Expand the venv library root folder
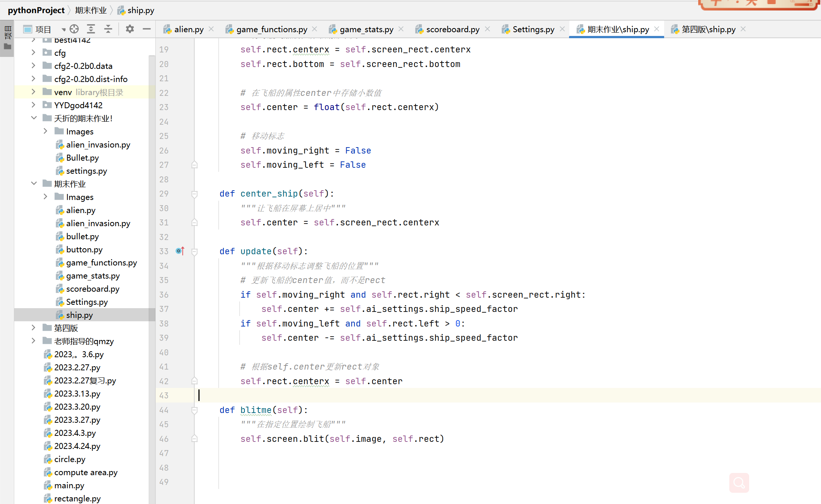Image resolution: width=821 pixels, height=504 pixels. [33, 92]
